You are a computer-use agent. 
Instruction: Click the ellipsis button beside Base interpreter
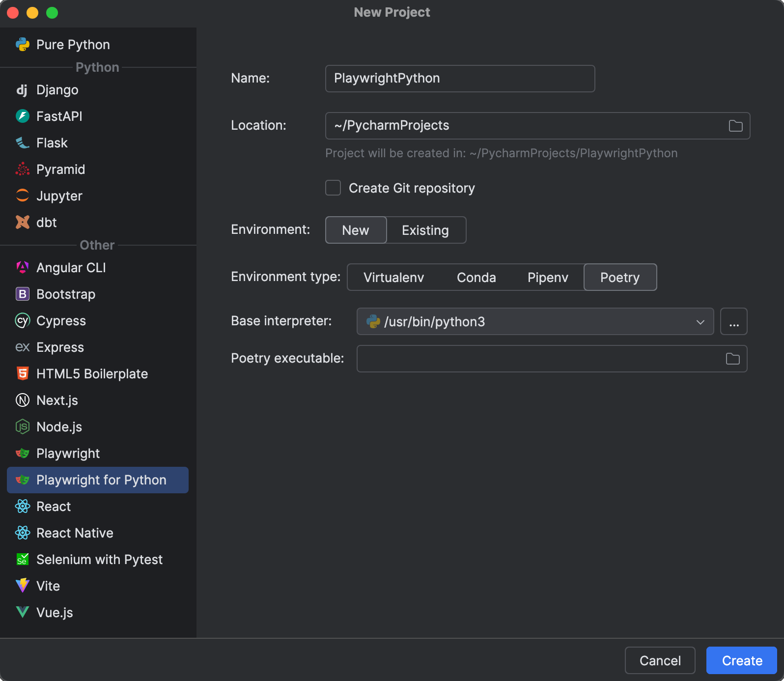(x=733, y=322)
